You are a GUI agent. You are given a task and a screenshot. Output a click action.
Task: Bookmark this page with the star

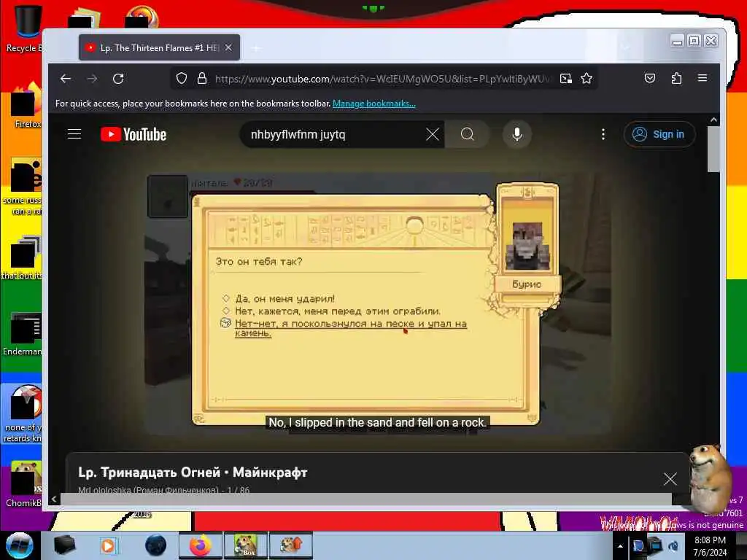coord(587,79)
